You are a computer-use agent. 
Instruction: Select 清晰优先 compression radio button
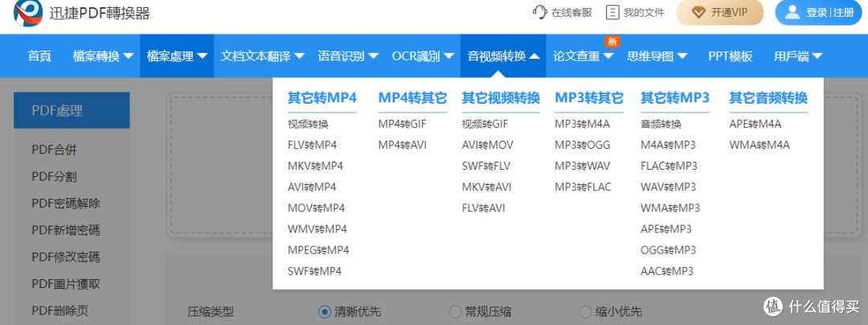coord(325,311)
